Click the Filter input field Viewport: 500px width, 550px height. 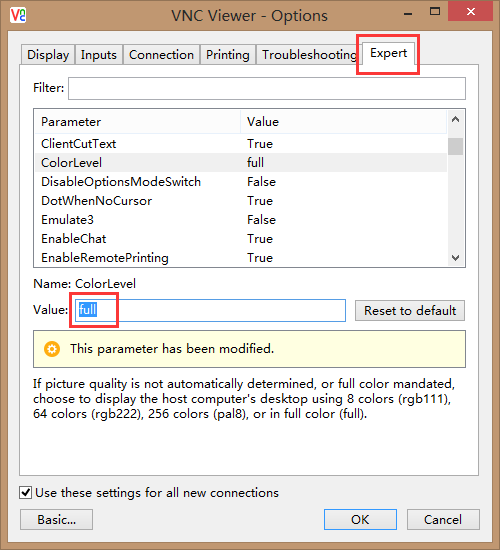tap(267, 88)
